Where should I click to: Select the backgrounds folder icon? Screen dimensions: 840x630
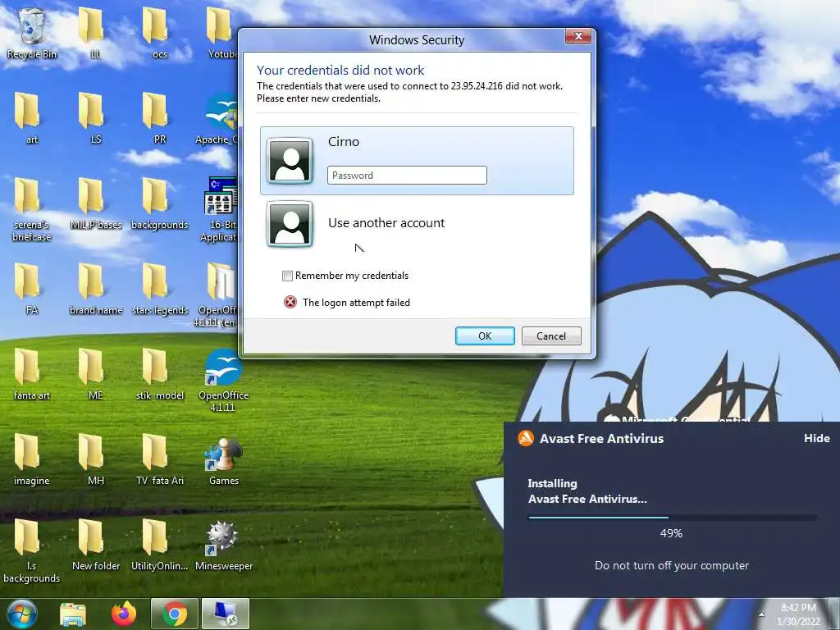point(159,203)
